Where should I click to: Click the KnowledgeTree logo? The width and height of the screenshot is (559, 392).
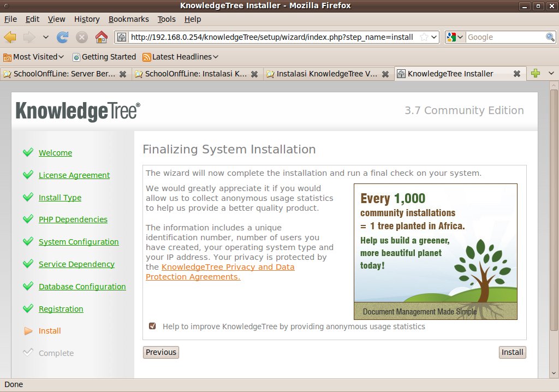(x=78, y=111)
